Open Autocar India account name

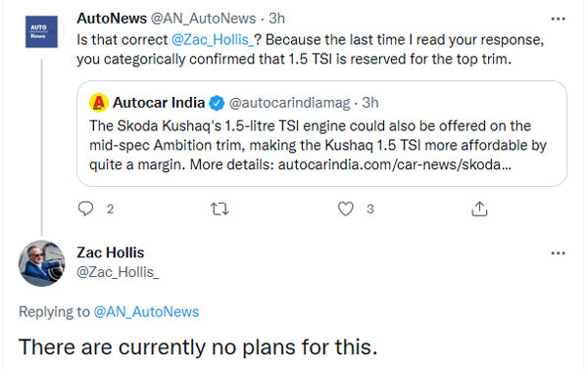(x=159, y=103)
